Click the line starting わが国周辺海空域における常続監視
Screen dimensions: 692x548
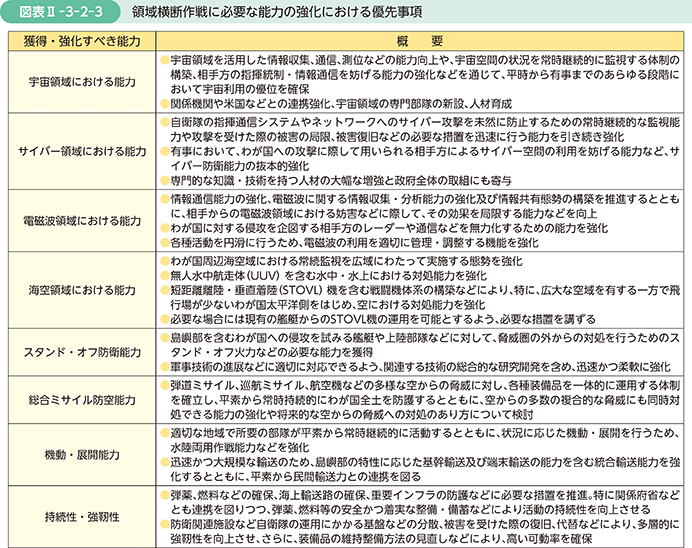coord(346,261)
